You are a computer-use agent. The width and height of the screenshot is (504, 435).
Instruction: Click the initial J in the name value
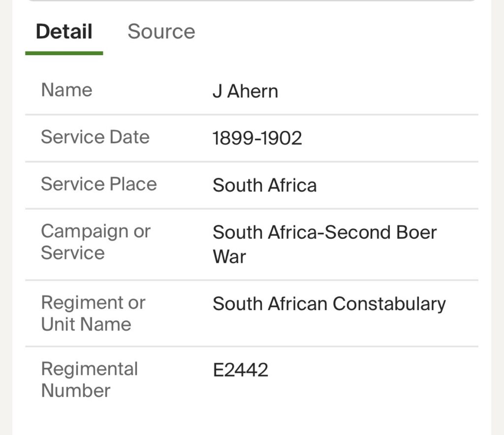217,92
